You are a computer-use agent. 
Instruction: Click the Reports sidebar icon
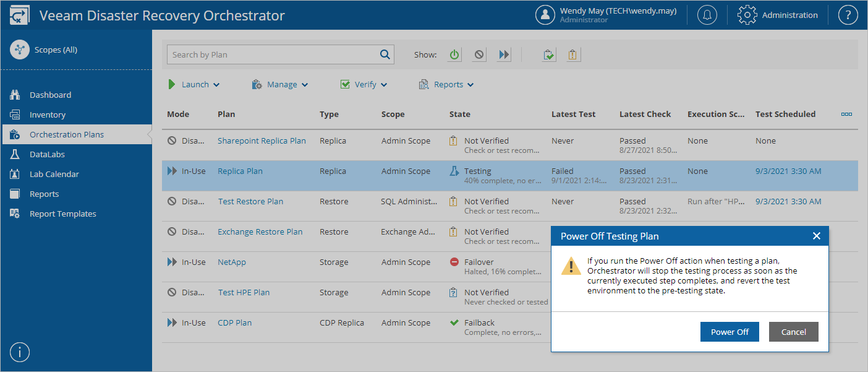[x=16, y=194]
